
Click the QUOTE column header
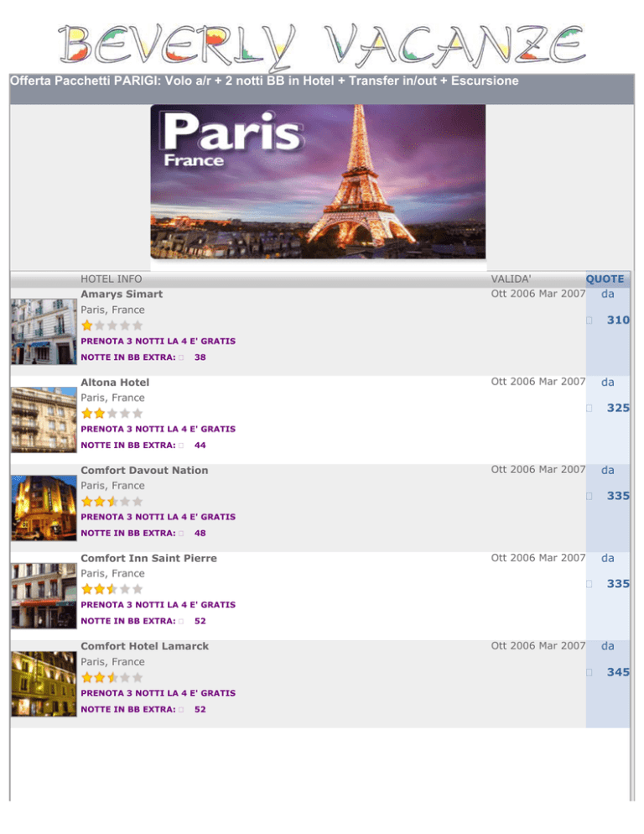[605, 279]
